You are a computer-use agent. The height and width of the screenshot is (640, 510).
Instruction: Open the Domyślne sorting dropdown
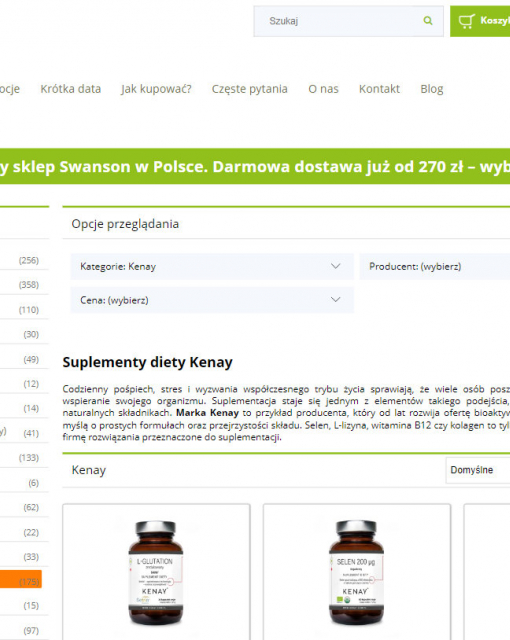[x=478, y=470]
